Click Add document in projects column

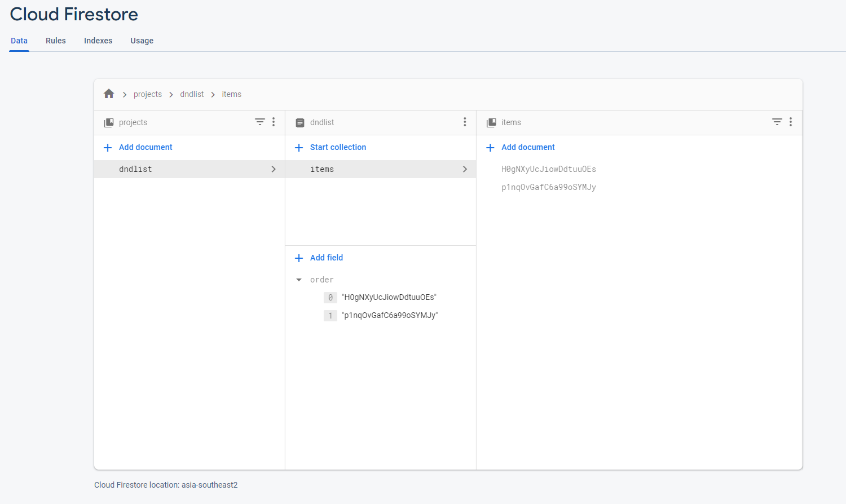[146, 147]
